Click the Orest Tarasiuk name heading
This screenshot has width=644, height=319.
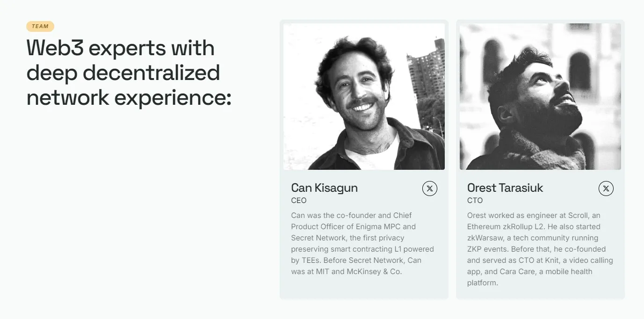point(505,188)
